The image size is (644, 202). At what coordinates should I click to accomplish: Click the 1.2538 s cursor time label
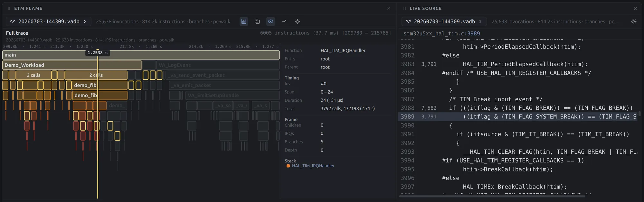point(98,53)
